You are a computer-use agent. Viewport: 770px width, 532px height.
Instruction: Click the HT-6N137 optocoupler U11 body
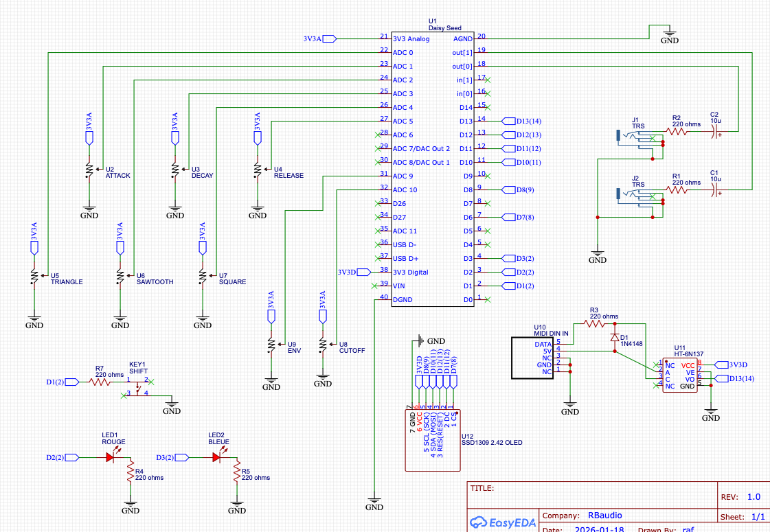coord(679,375)
